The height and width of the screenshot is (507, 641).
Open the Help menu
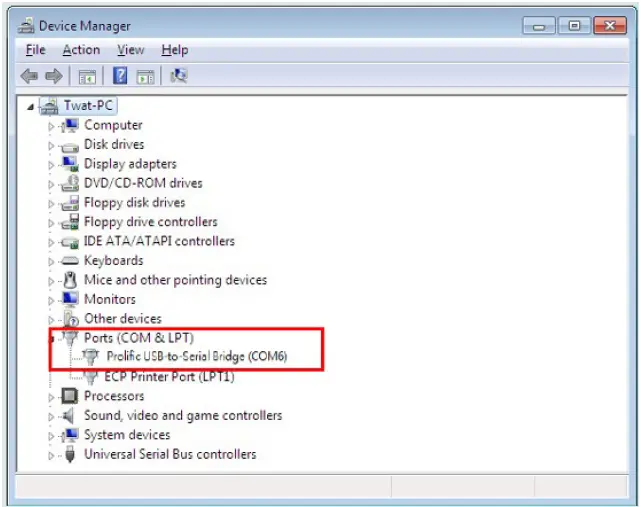tap(175, 50)
